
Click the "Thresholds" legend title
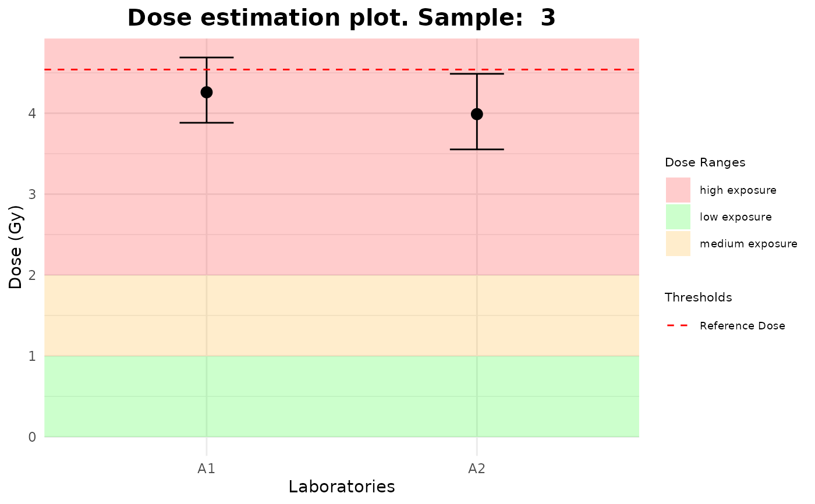[x=698, y=297]
